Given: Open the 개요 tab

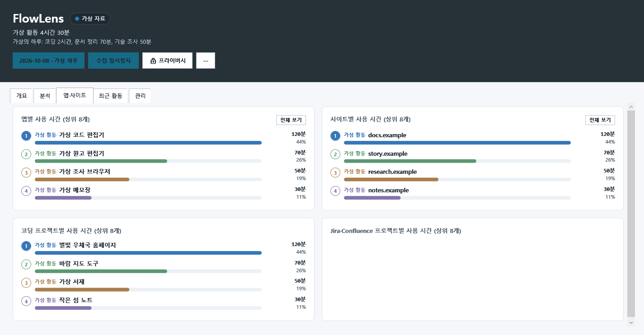Looking at the screenshot, I should pyautogui.click(x=22, y=96).
